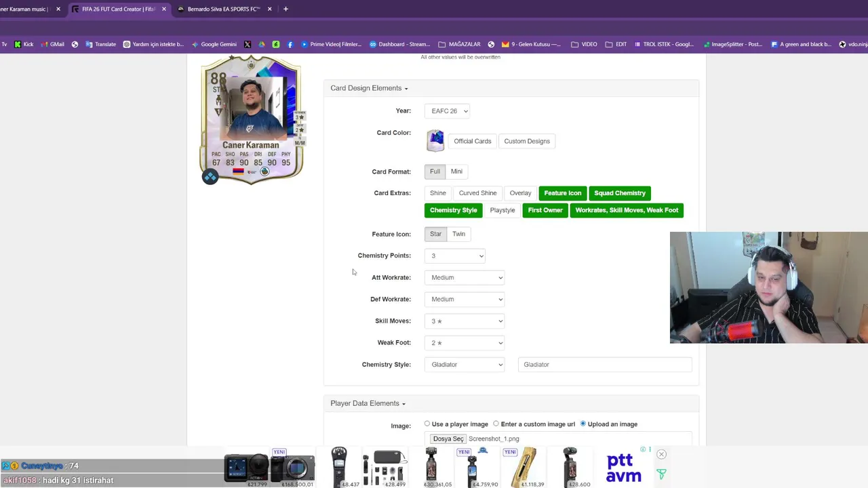The width and height of the screenshot is (868, 488).
Task: Click the Official Cards button
Action: click(x=473, y=141)
